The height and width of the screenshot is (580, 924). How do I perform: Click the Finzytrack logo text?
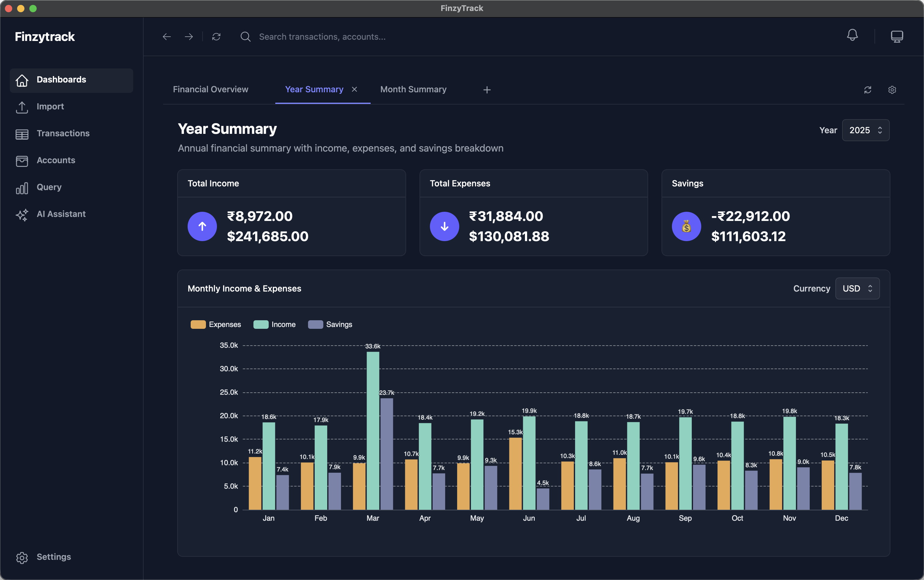click(x=45, y=37)
